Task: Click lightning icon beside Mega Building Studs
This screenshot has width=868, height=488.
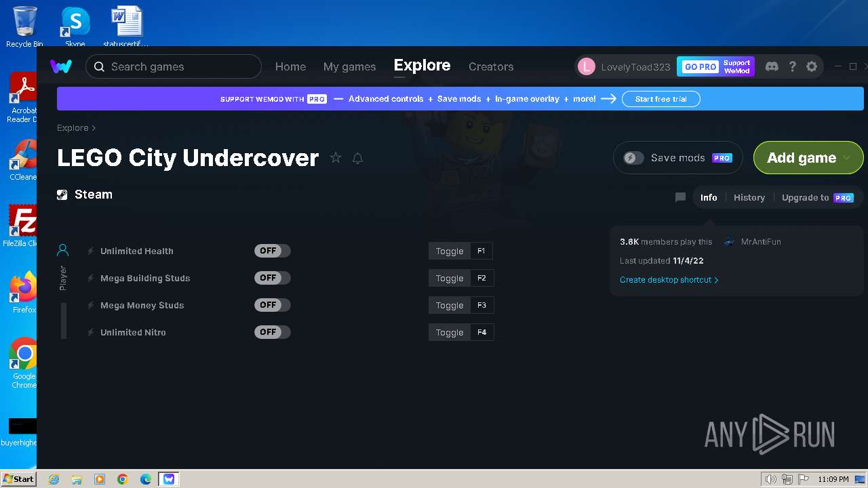Action: [91, 278]
